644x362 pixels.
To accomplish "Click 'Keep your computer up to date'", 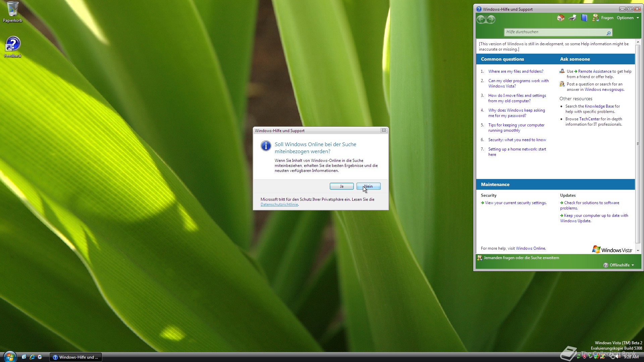I will (594, 218).
